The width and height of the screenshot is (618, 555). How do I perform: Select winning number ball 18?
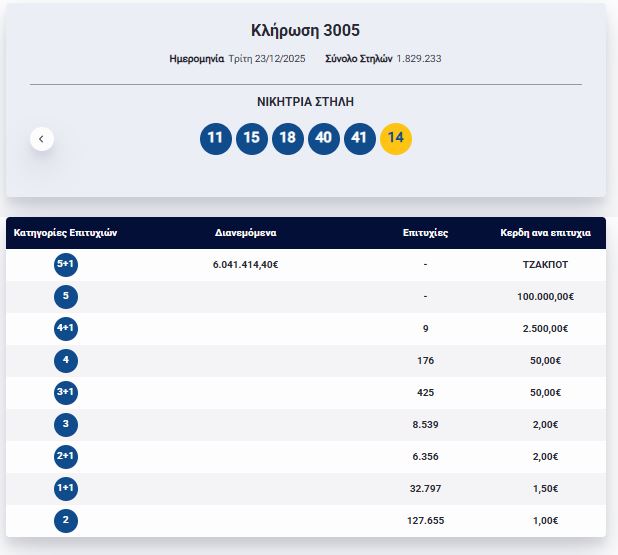tap(287, 139)
